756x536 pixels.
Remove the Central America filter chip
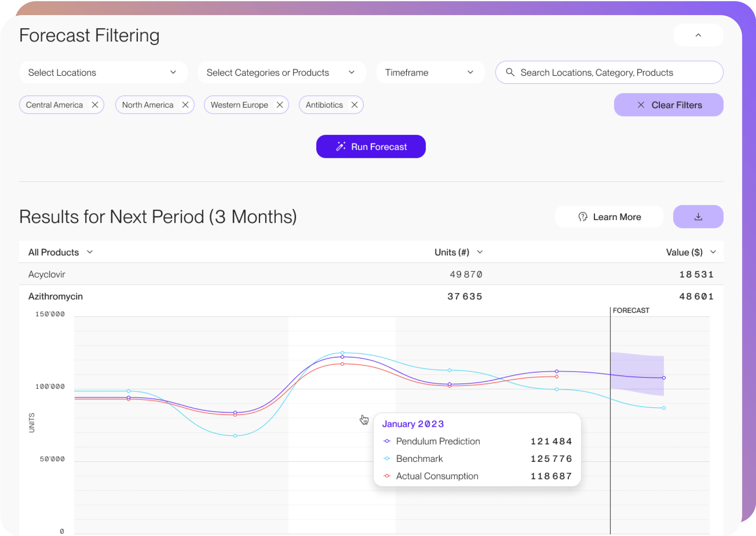click(95, 105)
